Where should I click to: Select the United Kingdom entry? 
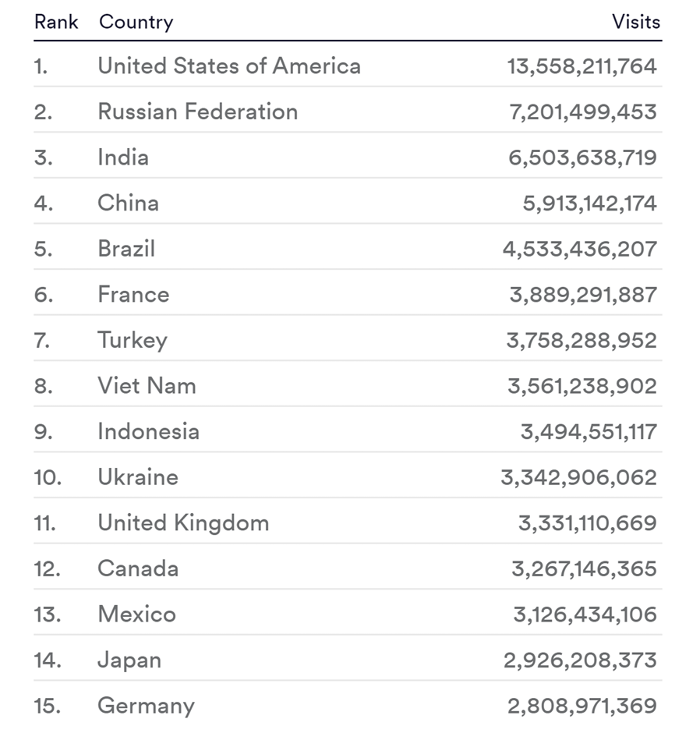183,522
